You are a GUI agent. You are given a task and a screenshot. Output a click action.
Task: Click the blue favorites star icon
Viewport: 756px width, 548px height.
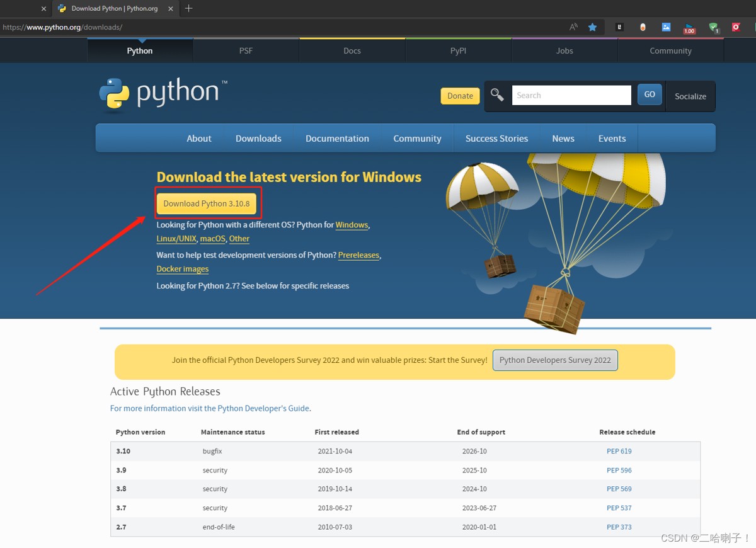[592, 27]
